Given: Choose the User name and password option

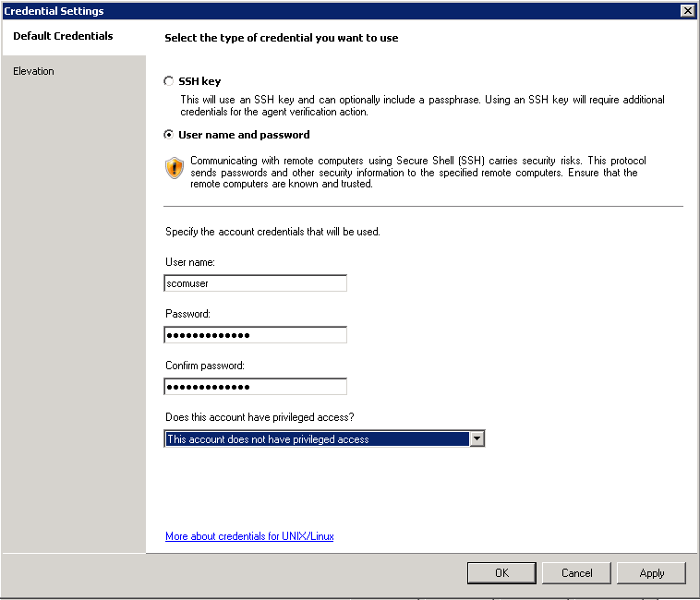Looking at the screenshot, I should coord(168,134).
